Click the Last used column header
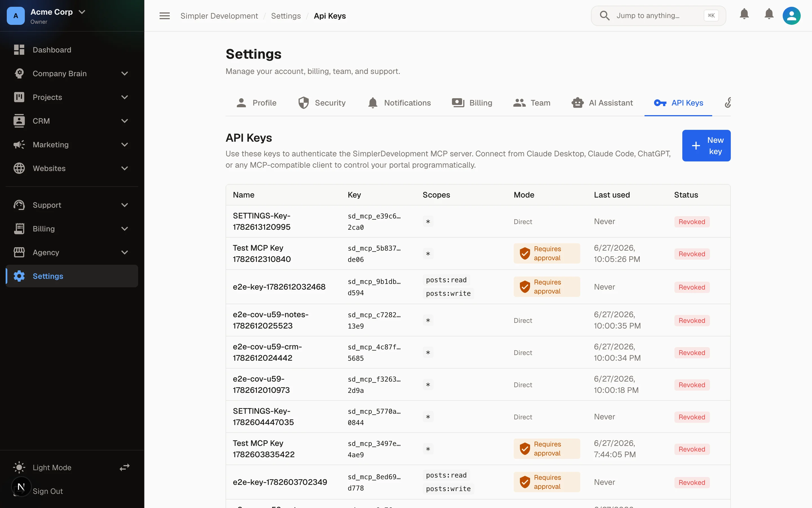 pos(612,195)
